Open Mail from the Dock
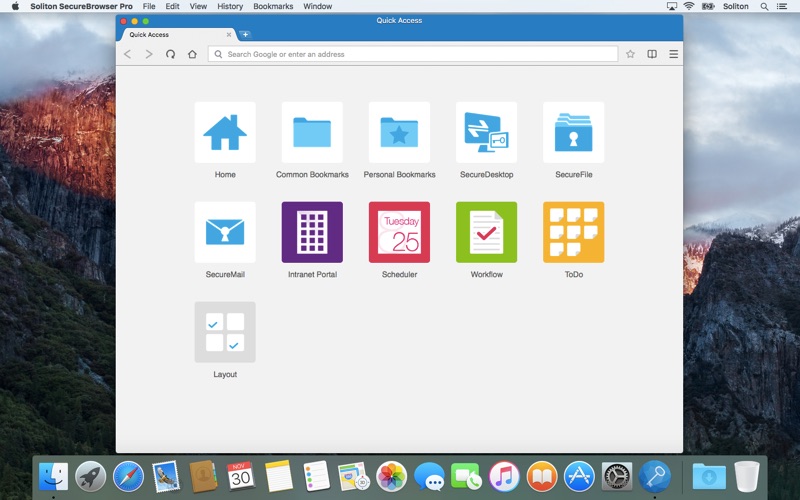The image size is (800, 500). 166,477
